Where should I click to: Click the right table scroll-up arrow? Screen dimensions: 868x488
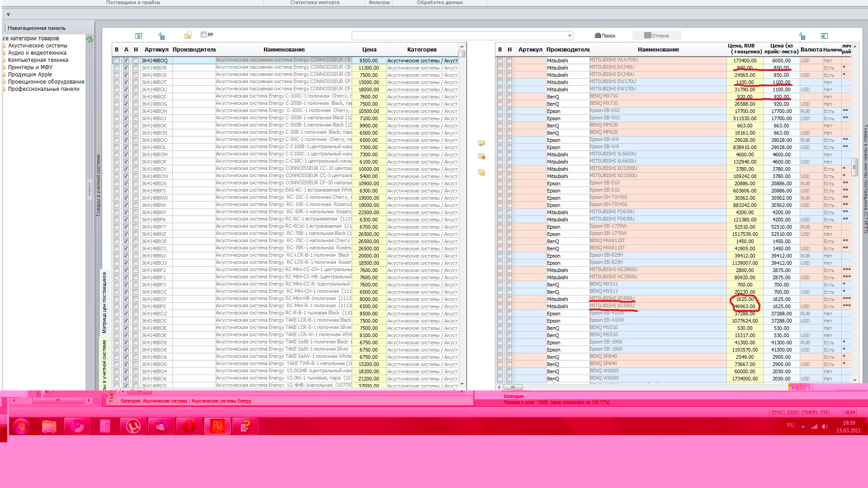[854, 47]
